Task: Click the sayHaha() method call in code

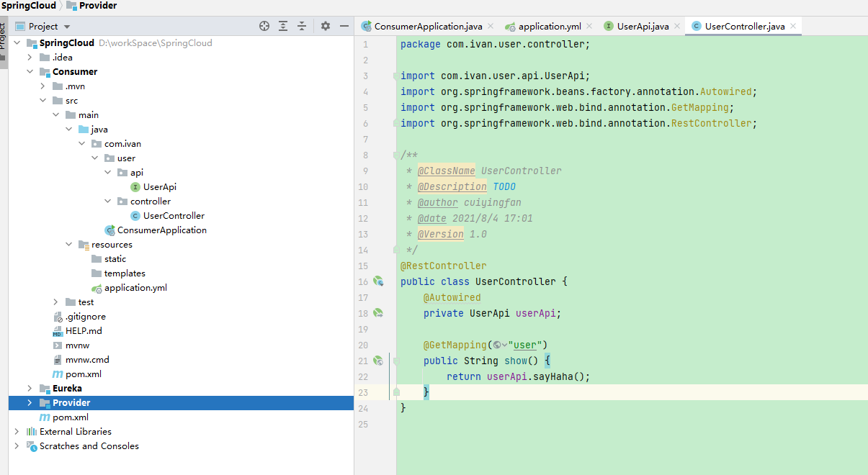Action: coord(558,376)
